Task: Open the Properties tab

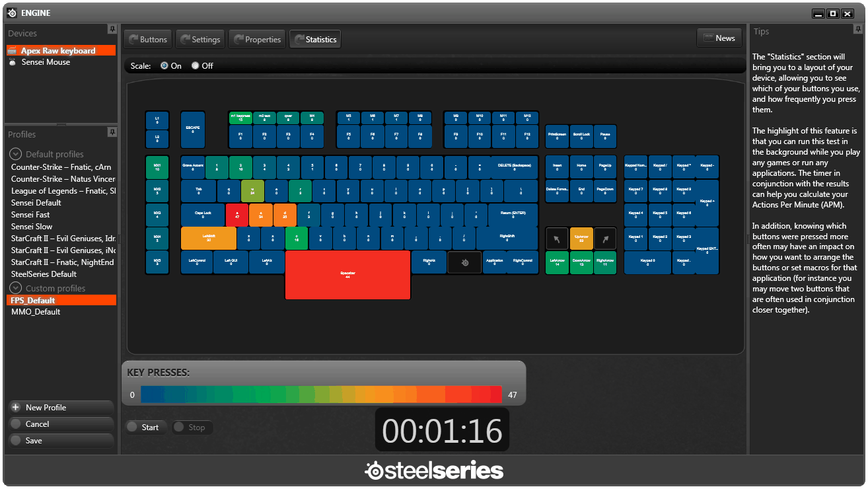Action: (x=257, y=40)
